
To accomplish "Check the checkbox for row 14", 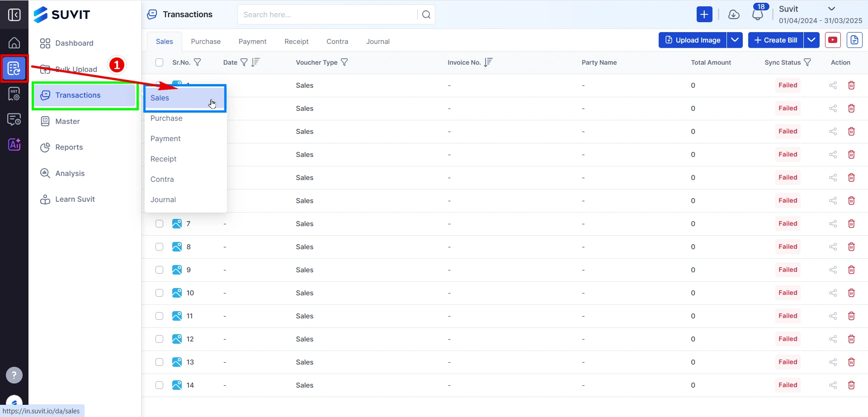I will click(159, 385).
